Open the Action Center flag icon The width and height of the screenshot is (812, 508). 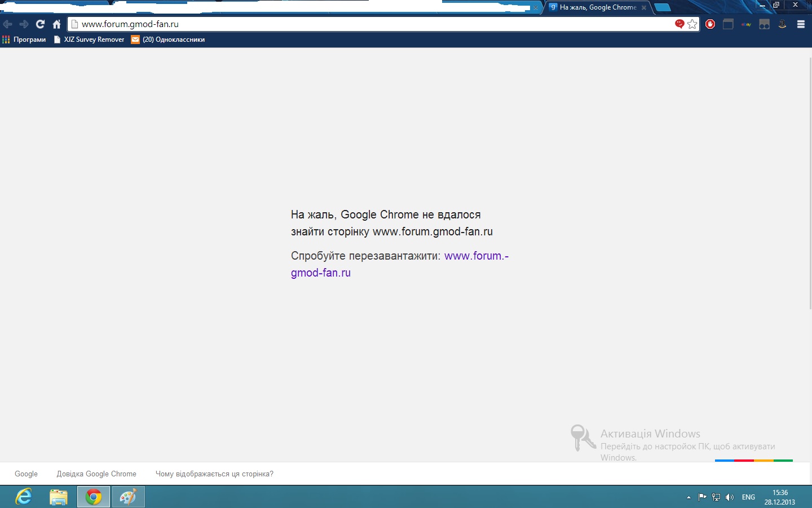702,497
